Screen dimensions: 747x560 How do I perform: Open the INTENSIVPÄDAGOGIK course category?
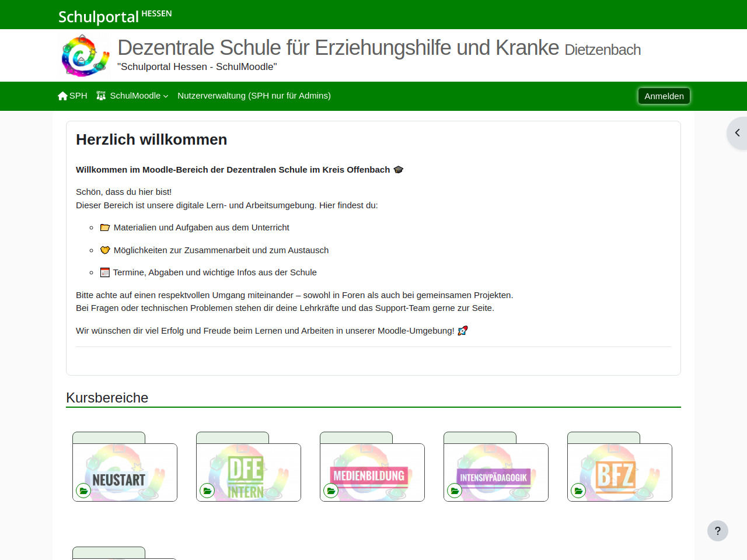(x=496, y=473)
